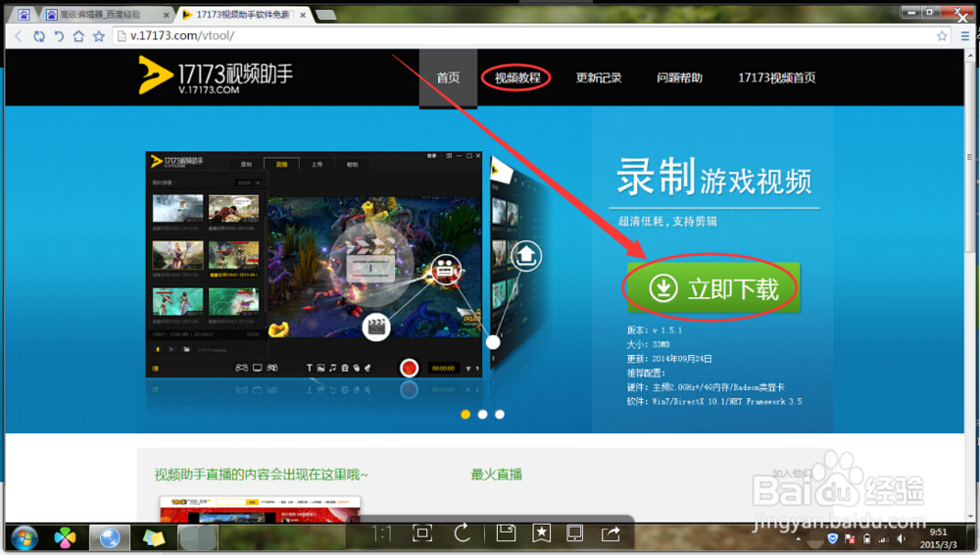Viewport: 980px width, 555px height.
Task: Close the 17173视频助手 tab
Action: point(303,15)
